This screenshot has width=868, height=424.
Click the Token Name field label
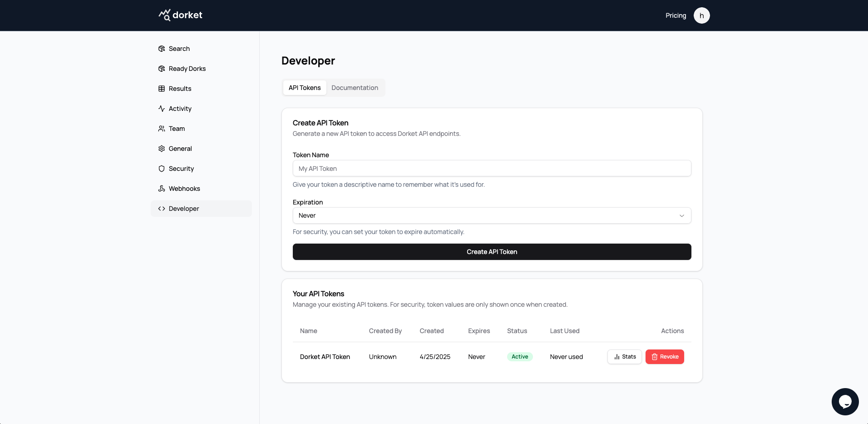click(311, 155)
